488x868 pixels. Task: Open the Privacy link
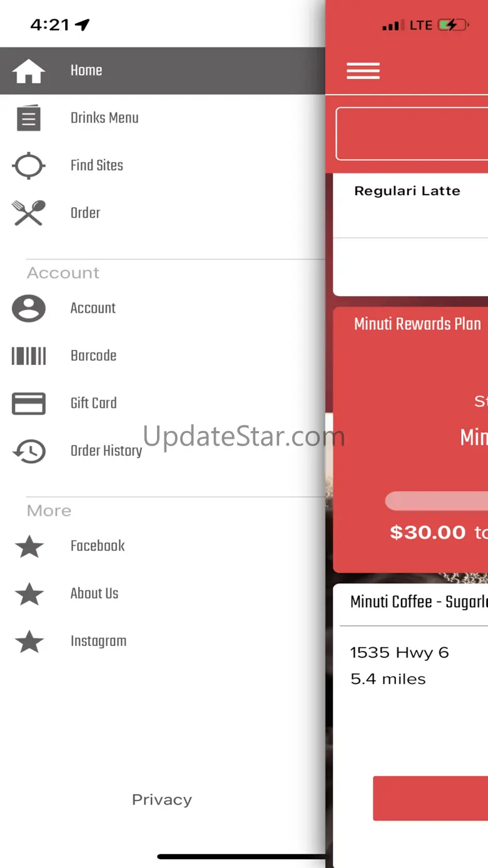tap(162, 800)
